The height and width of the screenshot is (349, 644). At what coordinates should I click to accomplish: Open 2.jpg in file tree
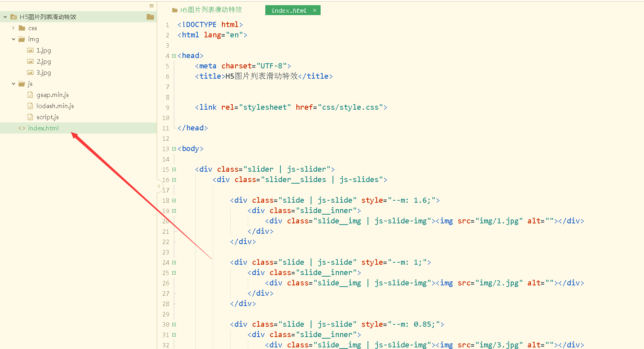point(44,61)
